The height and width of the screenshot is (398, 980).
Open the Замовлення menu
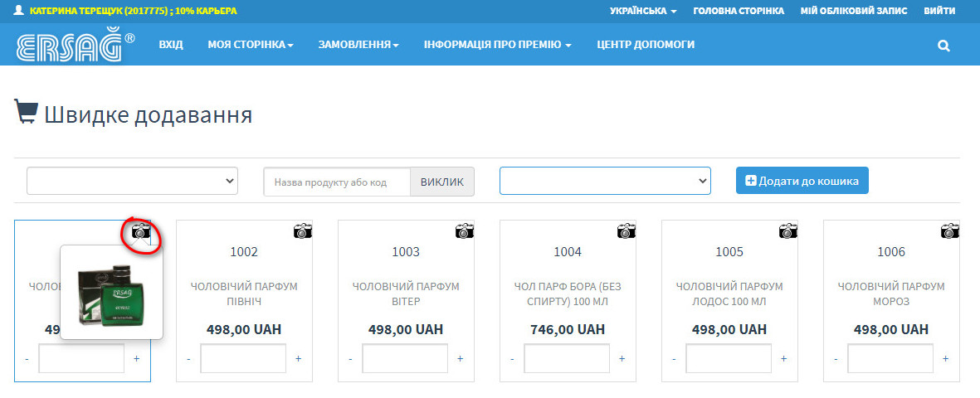(358, 45)
